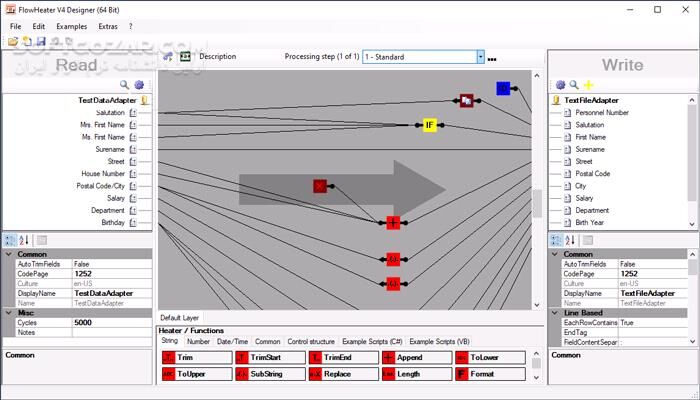Click the canvas vertical scrollbar

[x=537, y=200]
